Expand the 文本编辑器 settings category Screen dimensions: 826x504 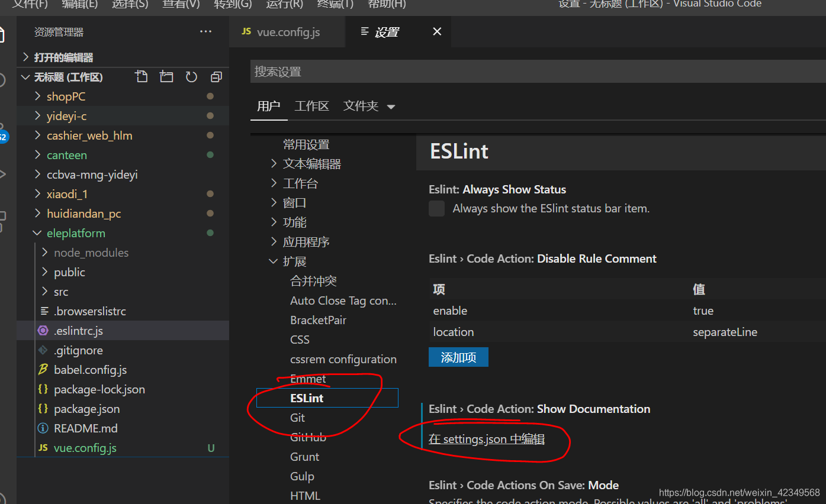[x=274, y=164]
